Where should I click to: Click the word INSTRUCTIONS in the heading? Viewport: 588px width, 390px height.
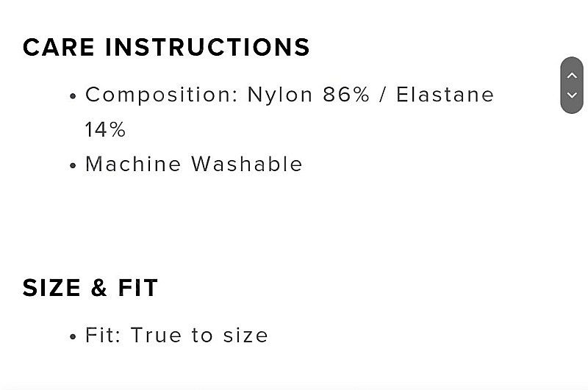(207, 47)
